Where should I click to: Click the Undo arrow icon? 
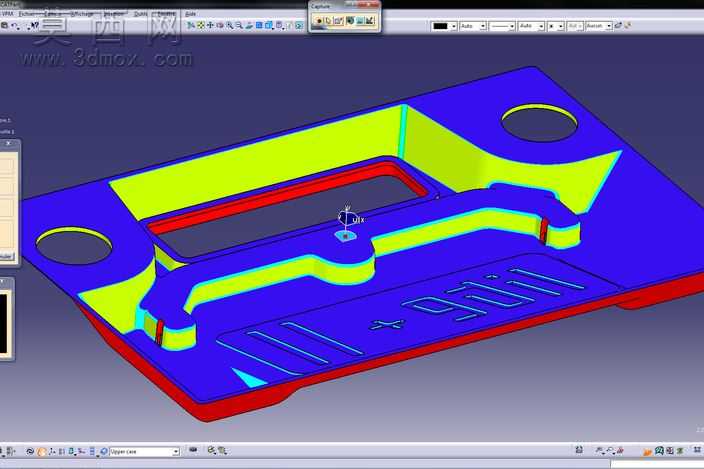(x=15, y=26)
